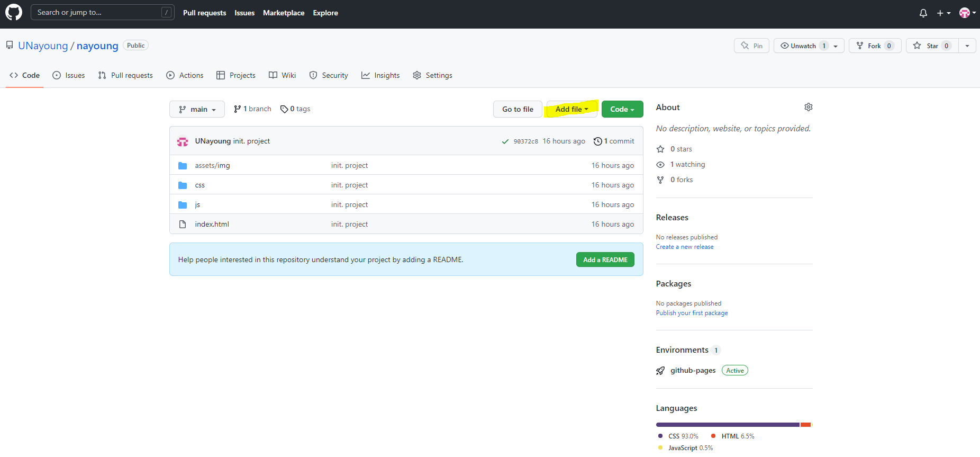Open the Add file dropdown
This screenshot has height=457, width=980.
tap(571, 109)
